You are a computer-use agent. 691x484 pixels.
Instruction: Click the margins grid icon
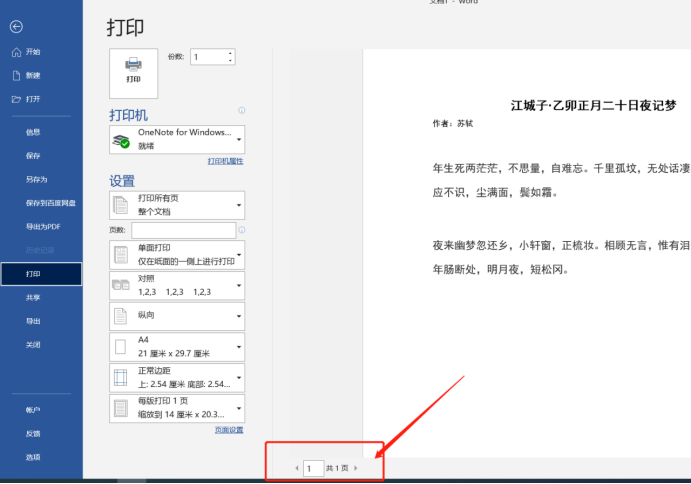[120, 378]
